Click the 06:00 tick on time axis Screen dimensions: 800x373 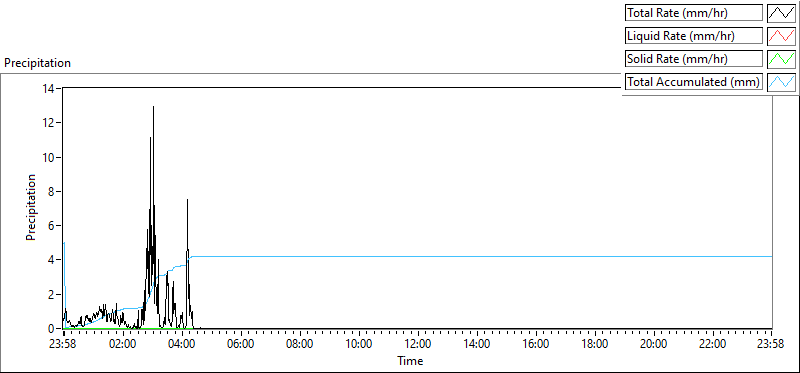click(240, 343)
